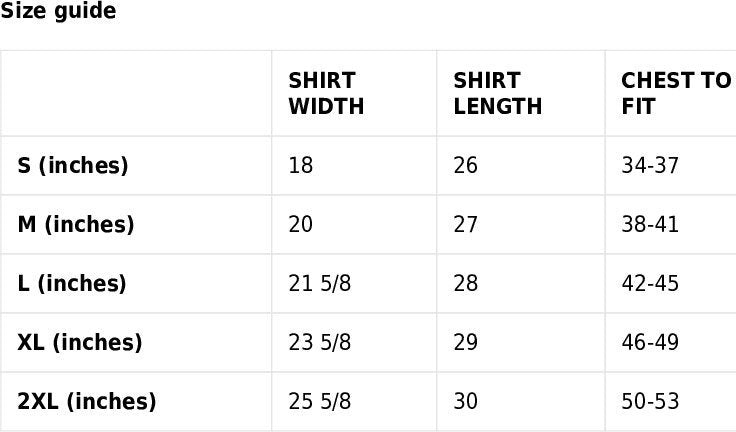This screenshot has height=432, width=736.
Task: Click chest range 34-37
Action: click(650, 165)
